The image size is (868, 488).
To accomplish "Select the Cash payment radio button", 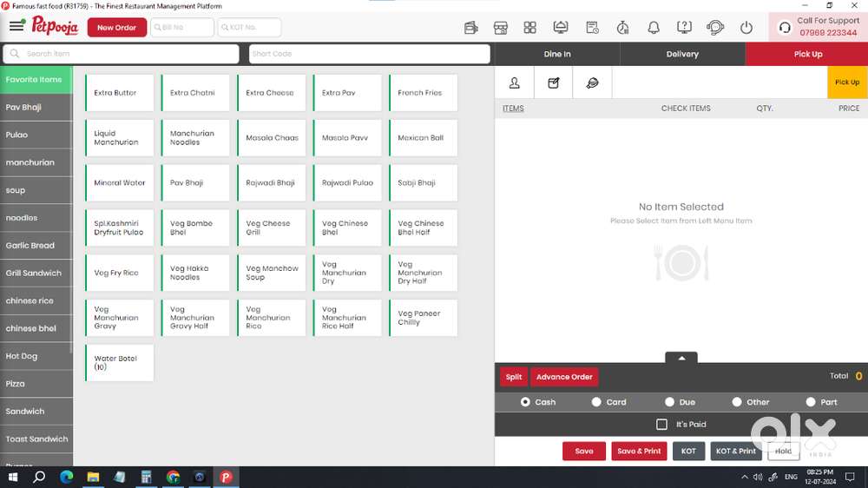I will coord(525,402).
